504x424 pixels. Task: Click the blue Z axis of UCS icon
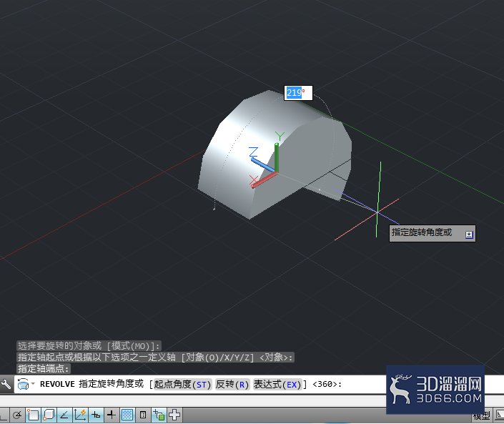pyautogui.click(x=262, y=165)
